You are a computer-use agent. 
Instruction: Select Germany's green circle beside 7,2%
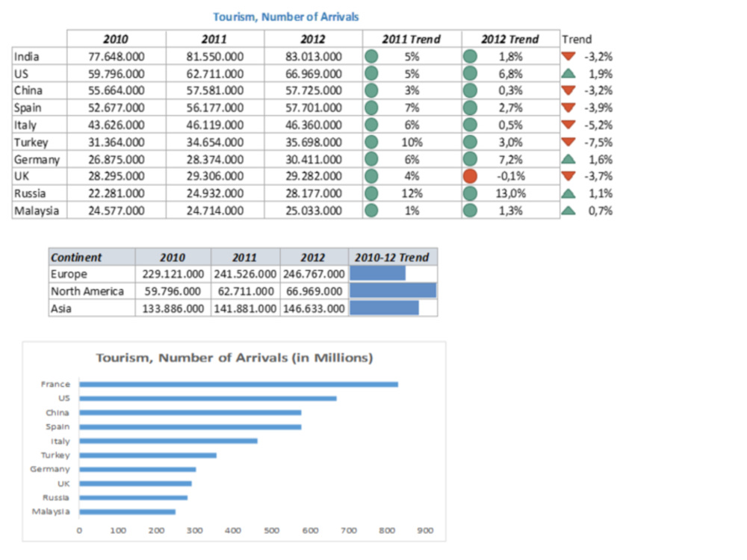(470, 160)
